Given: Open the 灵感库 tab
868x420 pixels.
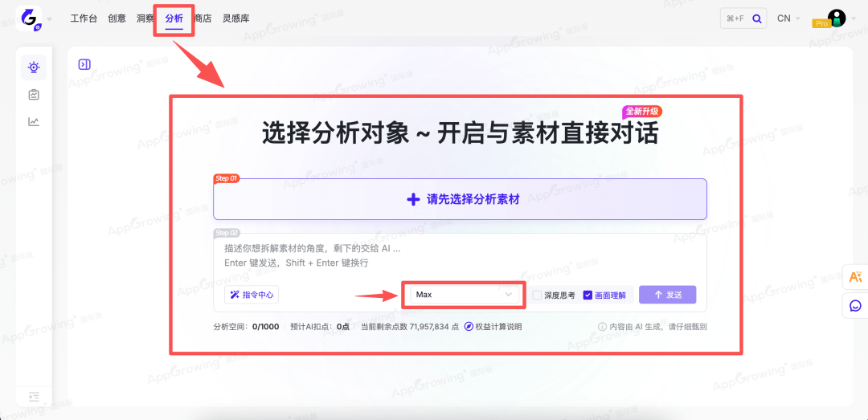Looking at the screenshot, I should coord(235,18).
